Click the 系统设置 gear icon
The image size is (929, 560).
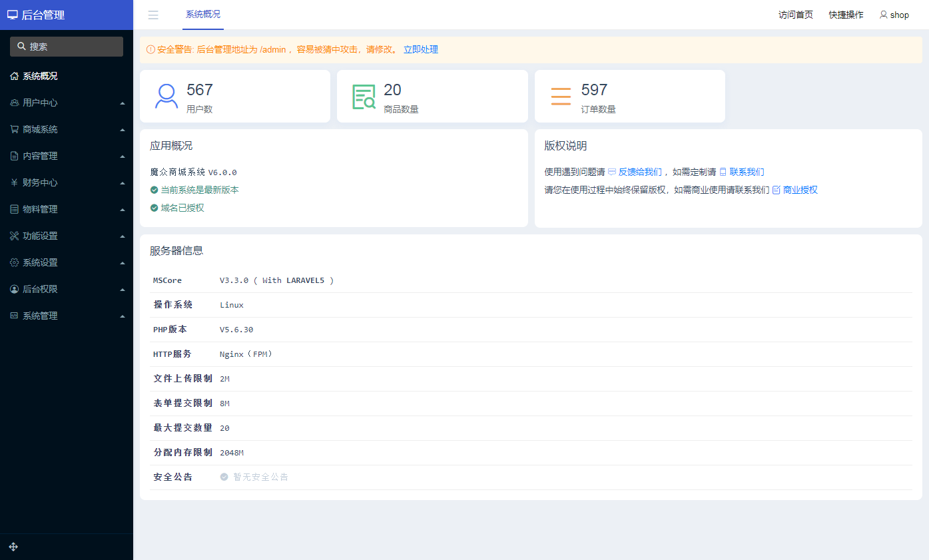pos(15,262)
